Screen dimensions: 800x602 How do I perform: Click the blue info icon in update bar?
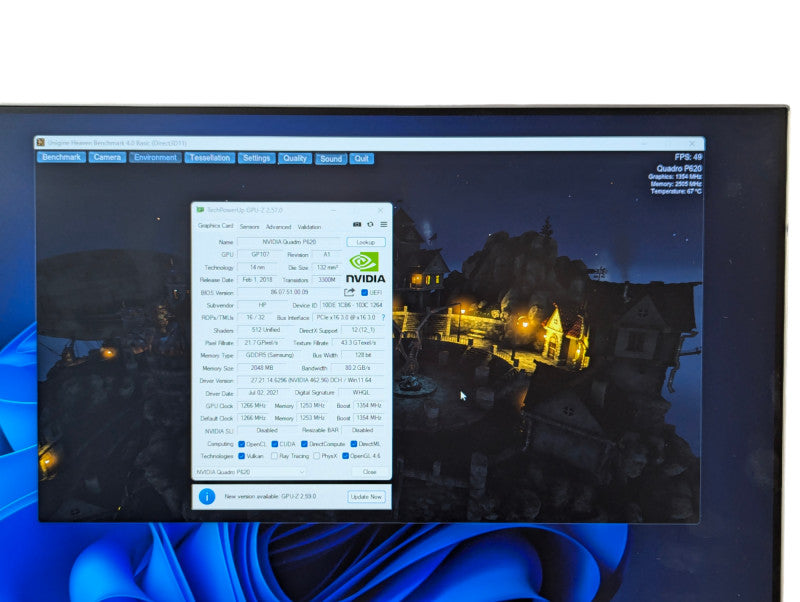point(207,496)
